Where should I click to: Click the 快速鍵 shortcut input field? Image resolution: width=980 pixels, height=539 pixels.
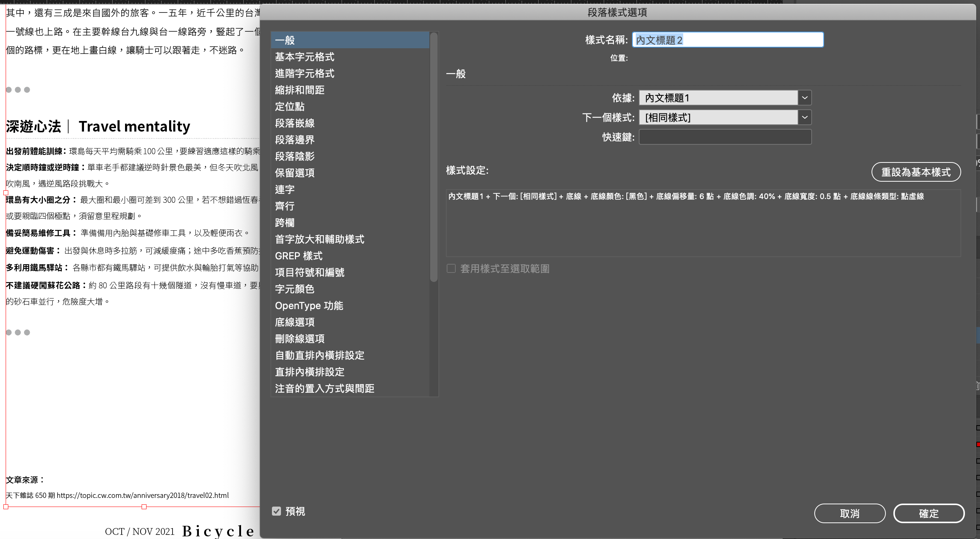tap(725, 137)
